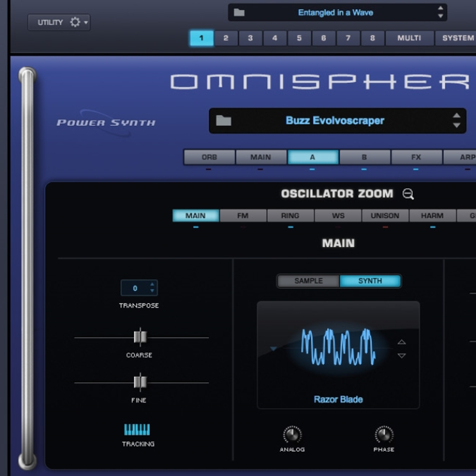This screenshot has height=476, width=476.
Task: Click the Analog knob
Action: click(292, 435)
